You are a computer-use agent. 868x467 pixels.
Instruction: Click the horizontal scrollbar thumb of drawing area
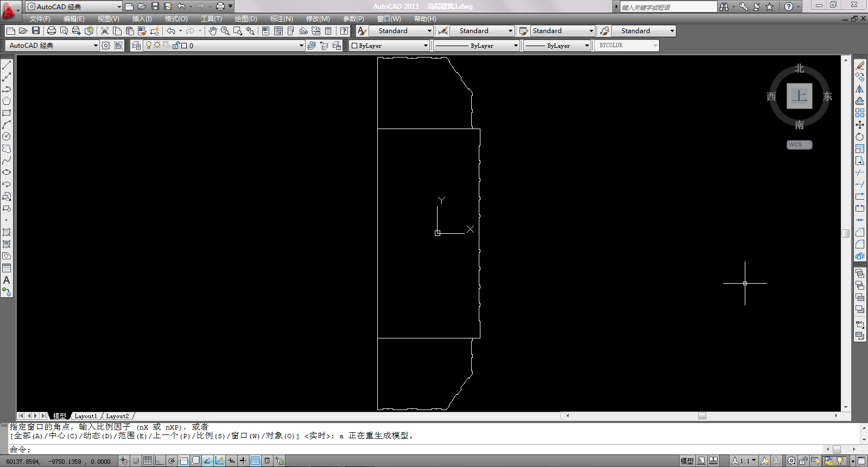click(x=702, y=416)
